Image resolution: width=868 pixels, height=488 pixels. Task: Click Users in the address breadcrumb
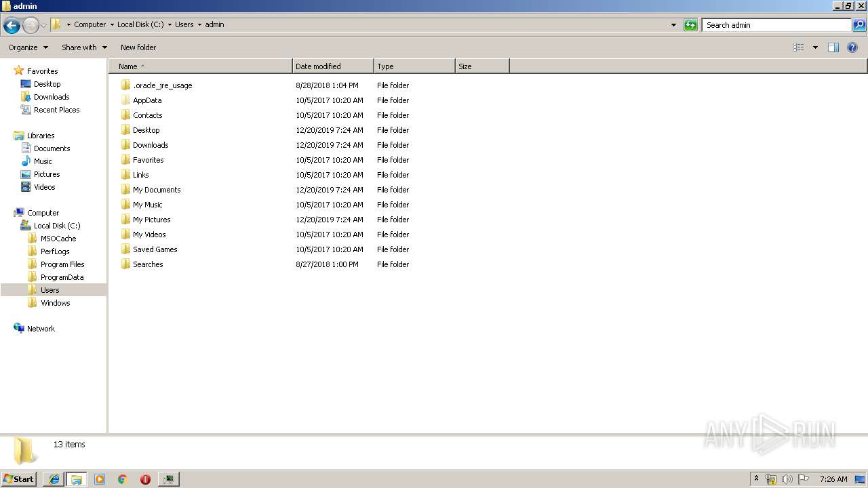[184, 24]
